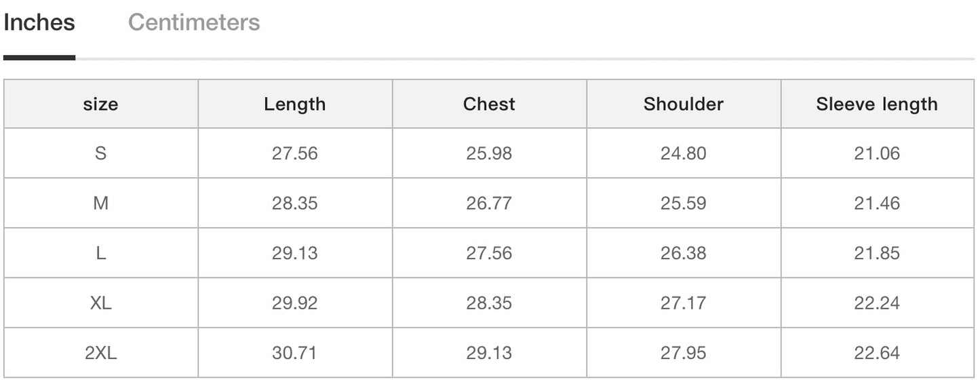Select the Inches tab

(x=39, y=22)
